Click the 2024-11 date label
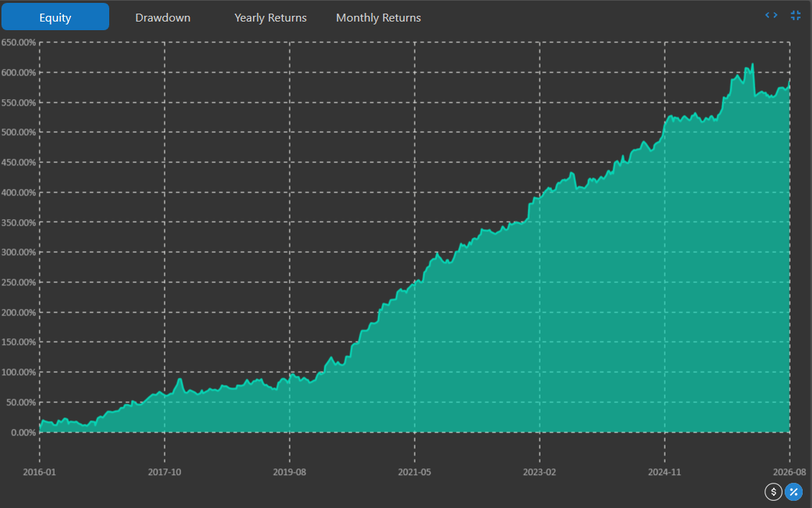The width and height of the screenshot is (812, 508). 665,472
